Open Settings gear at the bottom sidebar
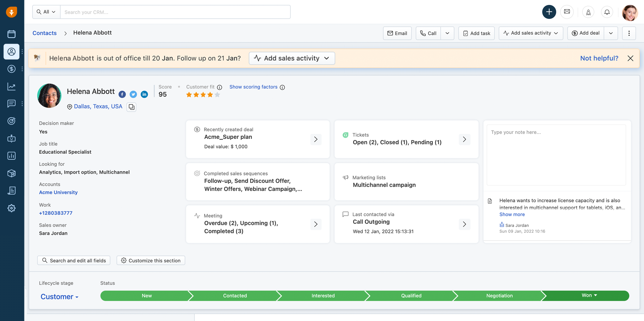Image resolution: width=644 pixels, height=321 pixels. click(12, 208)
